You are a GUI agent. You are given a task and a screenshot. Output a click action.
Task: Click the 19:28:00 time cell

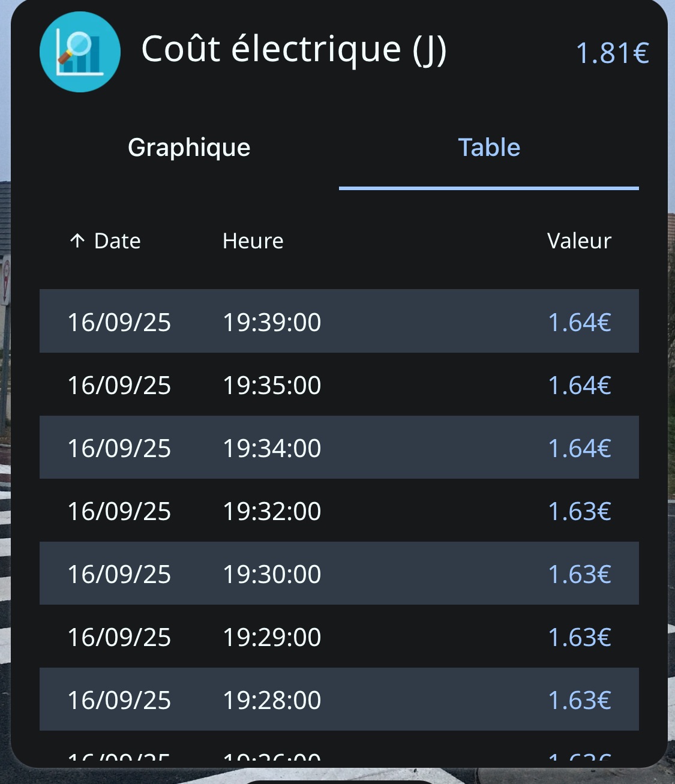[x=272, y=701]
